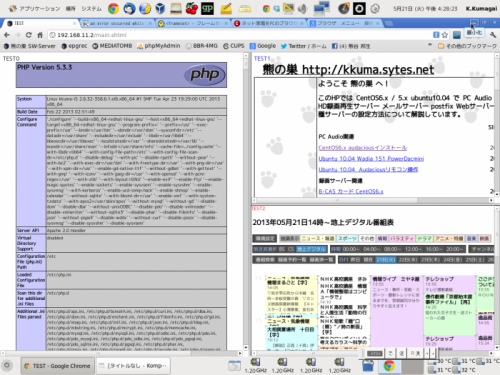Click the Chrome icon in the bottom panel
Image resolution: width=500 pixels, height=375 pixels.
[x=389, y=366]
